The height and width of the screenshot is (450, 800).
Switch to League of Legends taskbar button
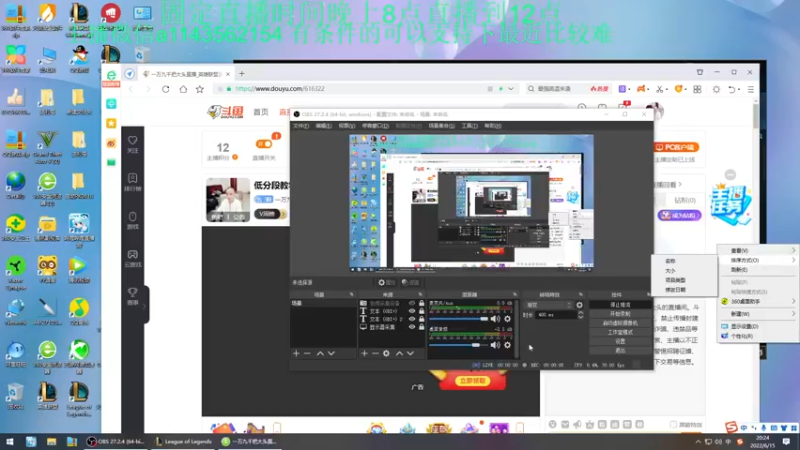pos(183,441)
